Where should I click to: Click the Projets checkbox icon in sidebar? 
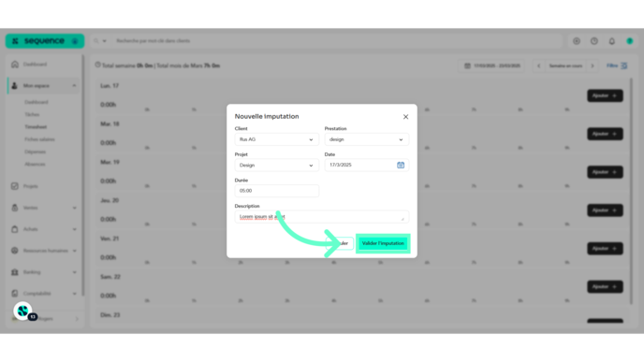15,186
